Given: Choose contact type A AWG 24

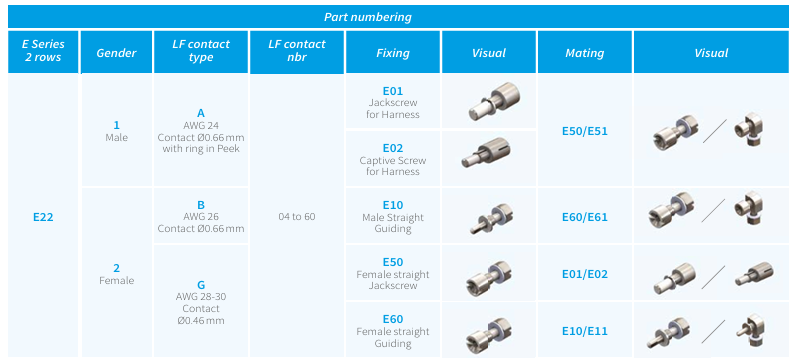Looking at the screenshot, I should click(201, 137).
